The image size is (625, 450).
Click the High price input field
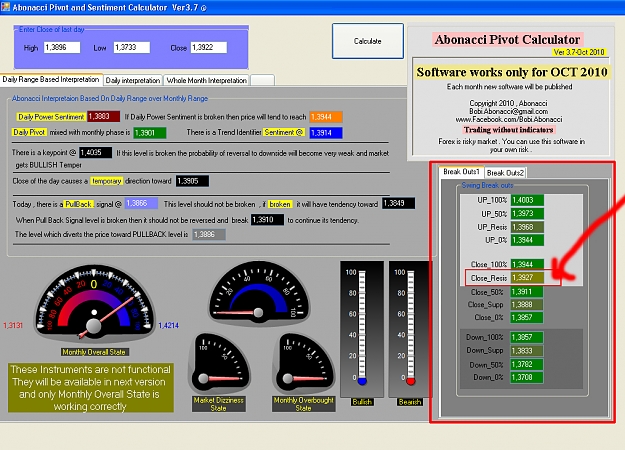(x=62, y=47)
